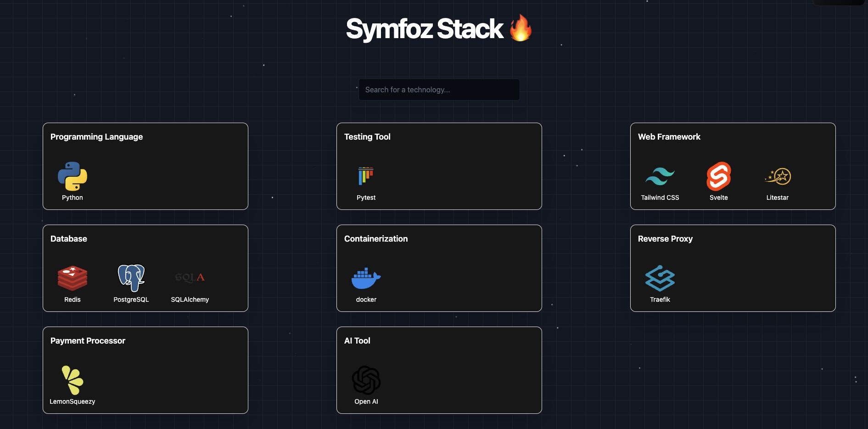868x429 pixels.
Task: Click the 'Litestar' label text
Action: point(778,198)
